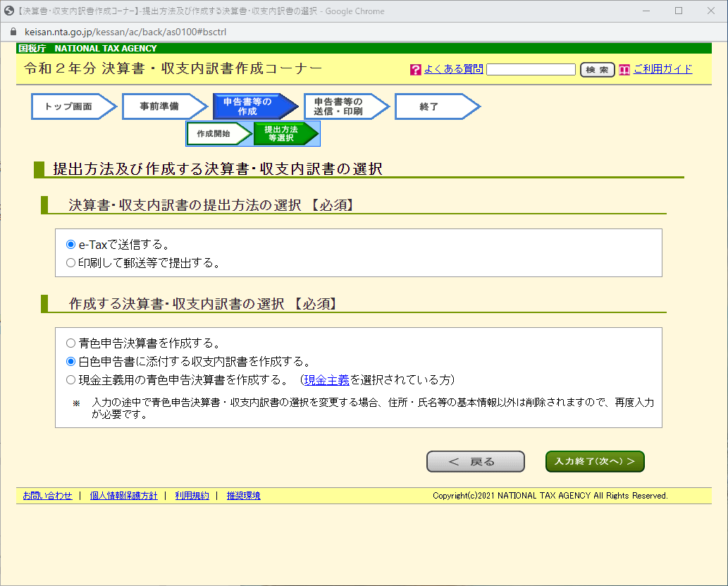Click the 提出方法等選択 sub-step
Screen dimensions: 728x586
pos(286,134)
